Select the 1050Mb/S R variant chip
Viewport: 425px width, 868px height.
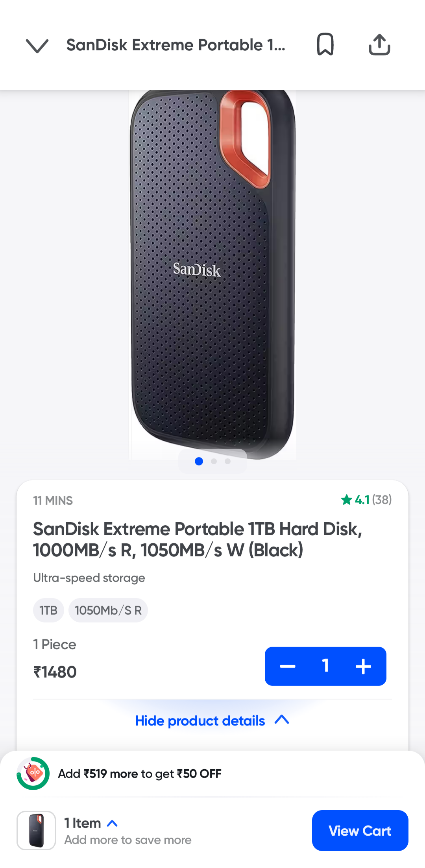coord(108,610)
